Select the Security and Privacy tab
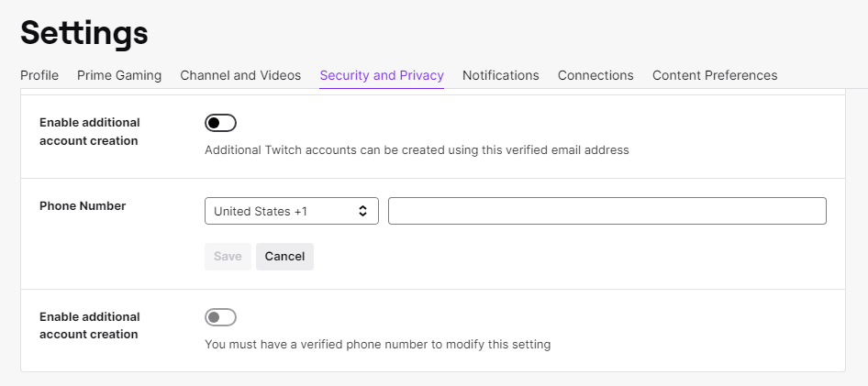Viewport: 868px width, 386px height. 382,75
